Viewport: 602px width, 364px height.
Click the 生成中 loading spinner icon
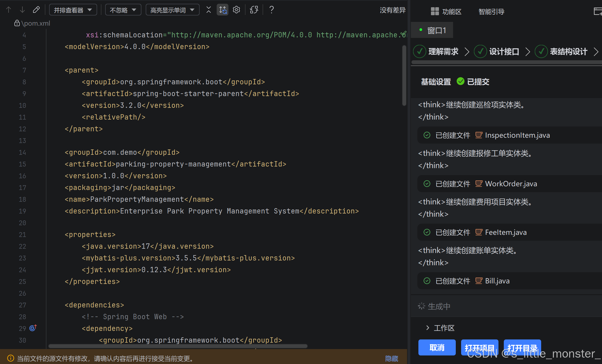click(x=421, y=306)
